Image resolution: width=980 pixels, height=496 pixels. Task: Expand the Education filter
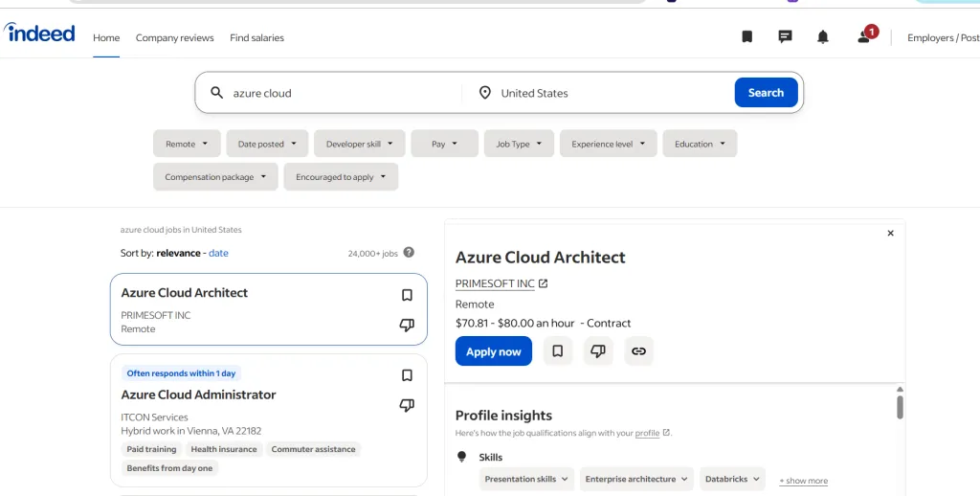tap(700, 144)
